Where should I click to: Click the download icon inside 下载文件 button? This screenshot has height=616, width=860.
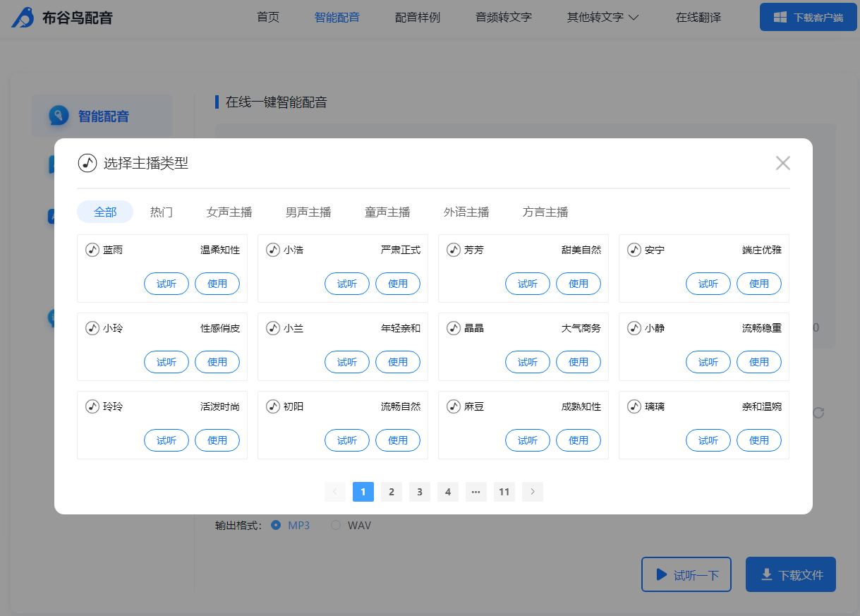pyautogui.click(x=768, y=574)
